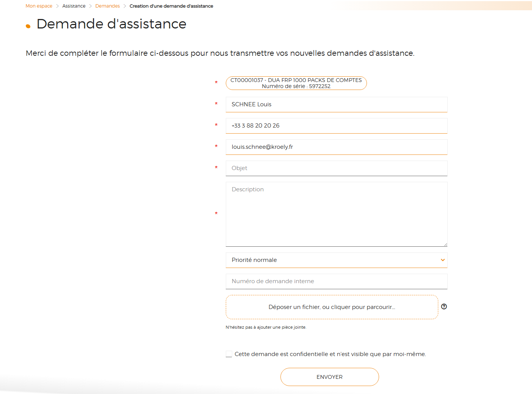Edit the phone number +33 3 88 20 20 26
Screen dimensions: 532x394
(x=337, y=126)
